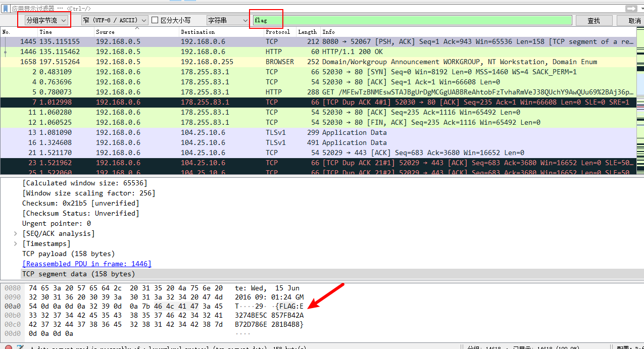Select packet 4 at time 0.763696
The image size is (644, 349).
[x=318, y=82]
